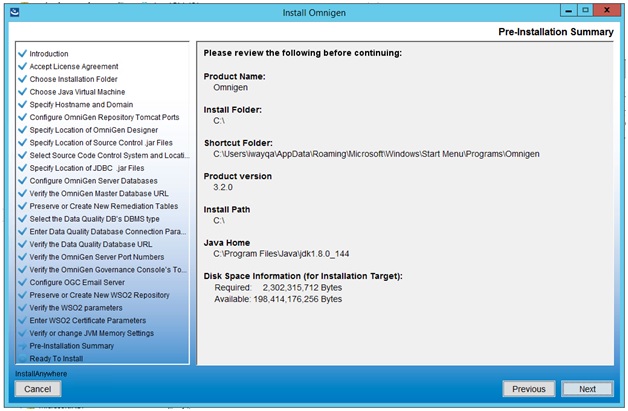
Task: Click the Disk Space Information heading
Action: (303, 276)
